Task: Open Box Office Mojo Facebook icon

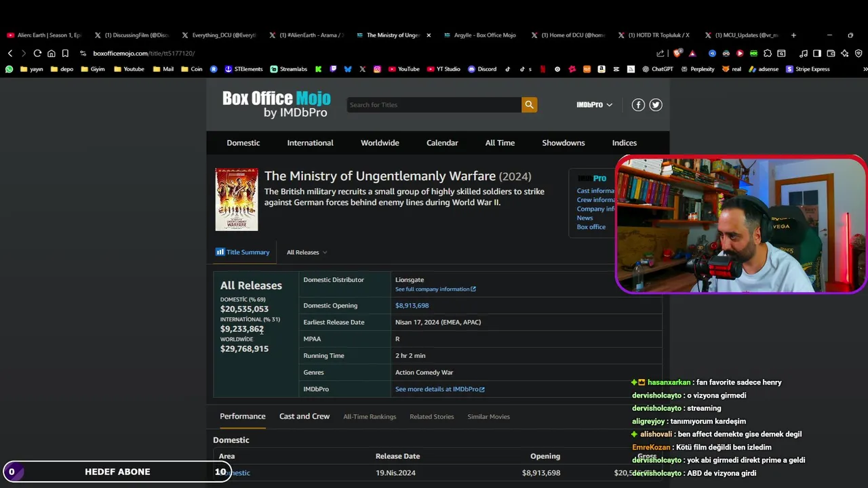Action: (x=638, y=104)
